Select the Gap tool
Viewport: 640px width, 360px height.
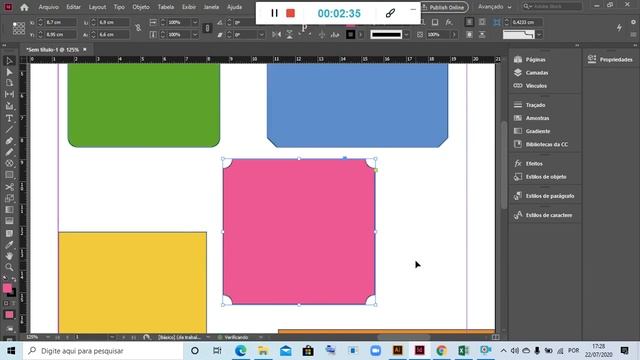(9, 94)
